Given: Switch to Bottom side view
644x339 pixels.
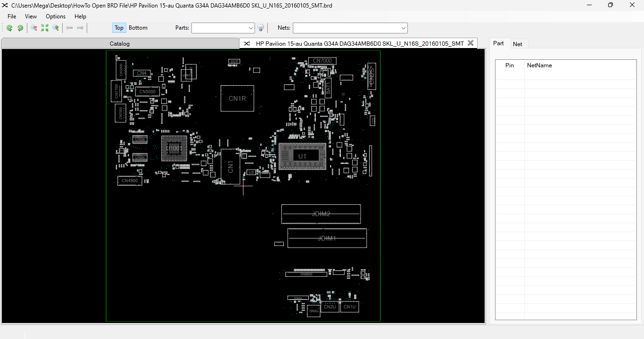Looking at the screenshot, I should click(138, 28).
